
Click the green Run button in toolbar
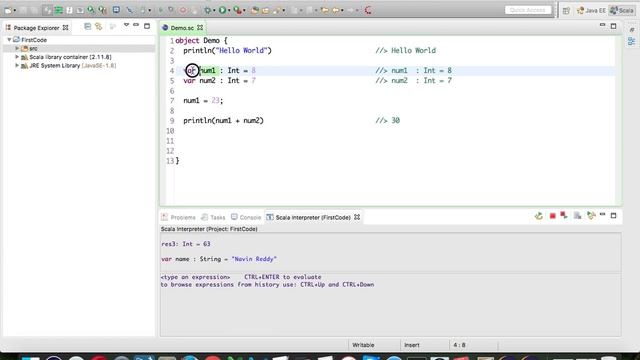(222, 10)
